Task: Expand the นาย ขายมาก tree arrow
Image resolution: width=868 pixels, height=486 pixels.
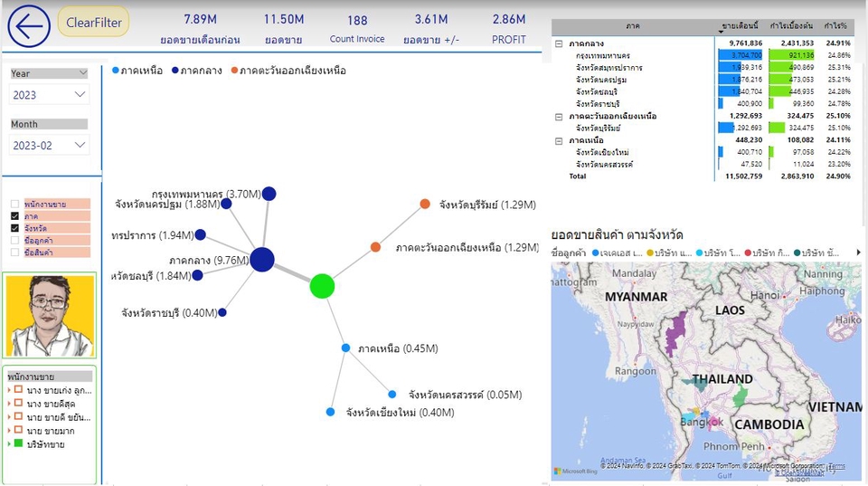Action: pyautogui.click(x=9, y=431)
